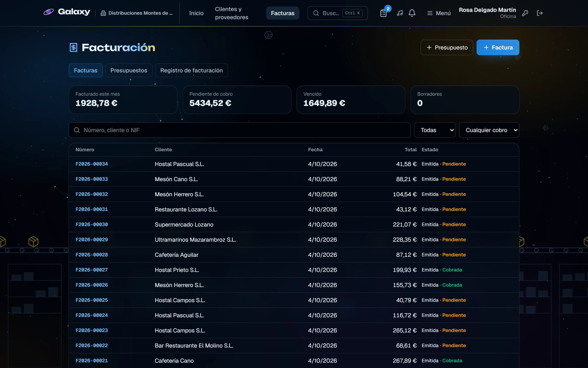This screenshot has width=588, height=368.
Task: Open the clipboard tasks icon with badge
Action: coord(383,13)
